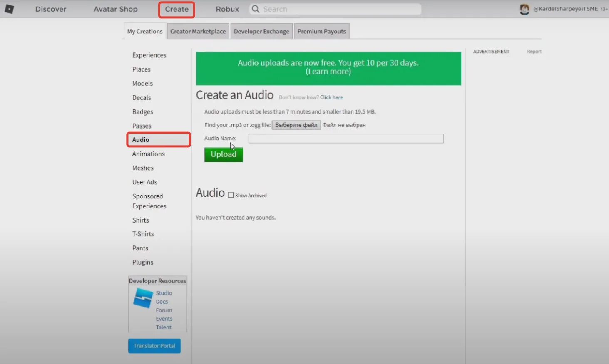609x364 pixels.
Task: Click the search magnifier icon
Action: click(256, 9)
